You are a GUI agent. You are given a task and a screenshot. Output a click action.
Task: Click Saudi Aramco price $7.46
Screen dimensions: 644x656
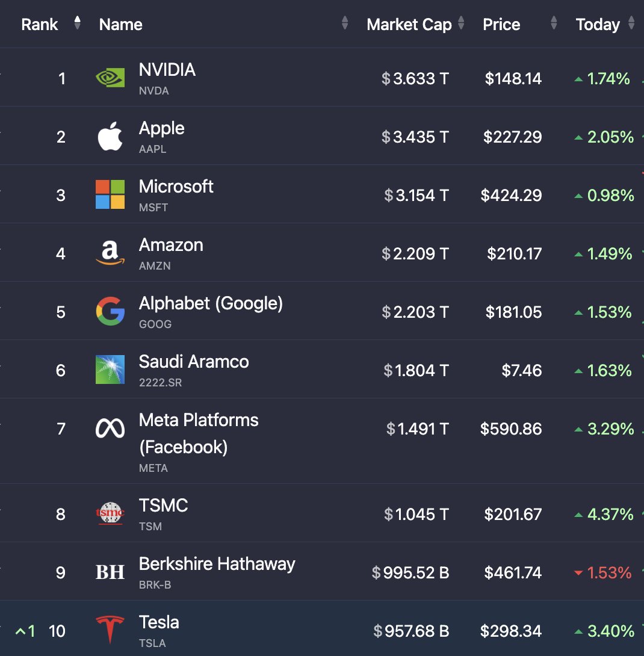tap(521, 370)
